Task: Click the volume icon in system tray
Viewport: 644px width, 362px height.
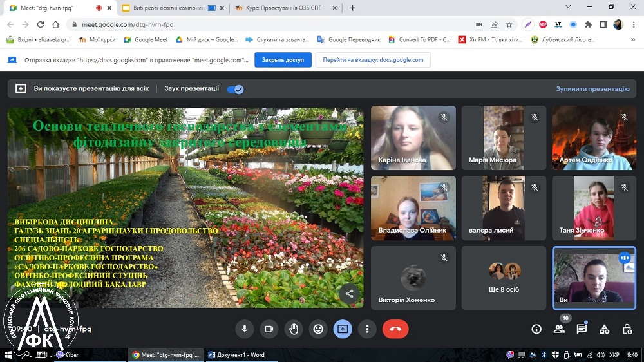Action: pos(600,355)
